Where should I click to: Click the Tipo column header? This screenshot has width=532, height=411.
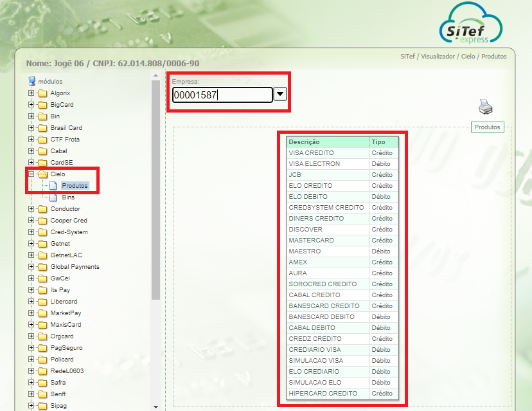click(384, 142)
